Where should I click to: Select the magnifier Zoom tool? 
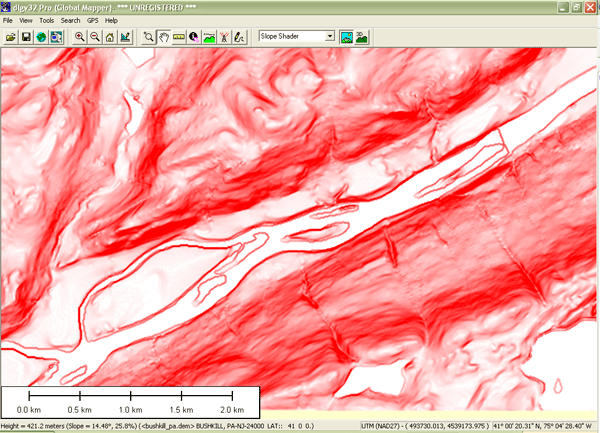point(149,36)
